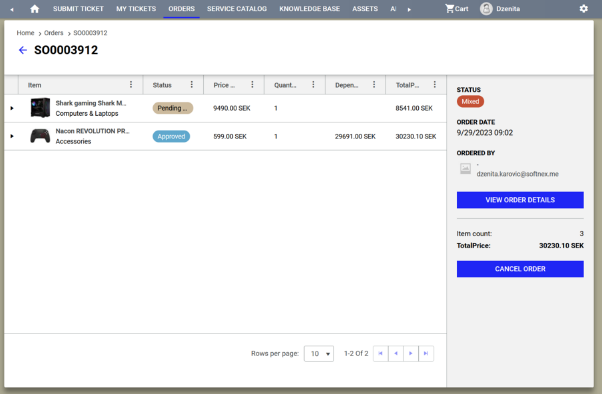Open the Item column options menu

pos(131,84)
